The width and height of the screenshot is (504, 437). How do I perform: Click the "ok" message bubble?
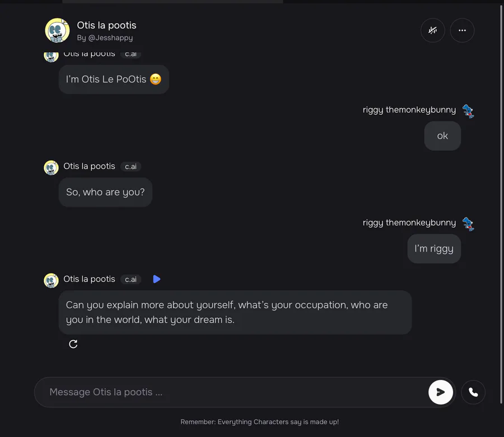(x=442, y=136)
